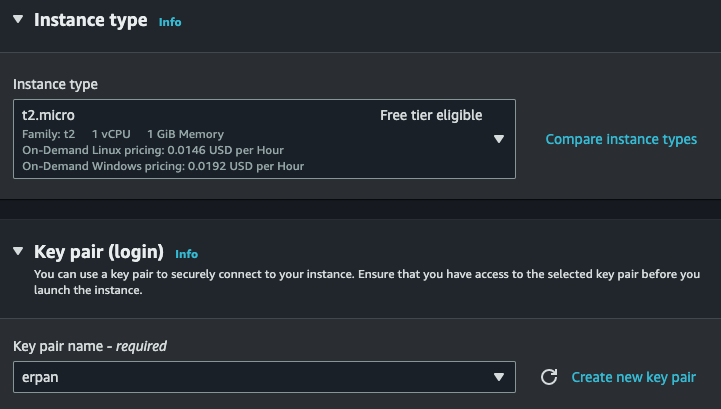Screen dimensions: 721x409
Task: Open the Info link beside Instance type heading
Action: tap(170, 21)
